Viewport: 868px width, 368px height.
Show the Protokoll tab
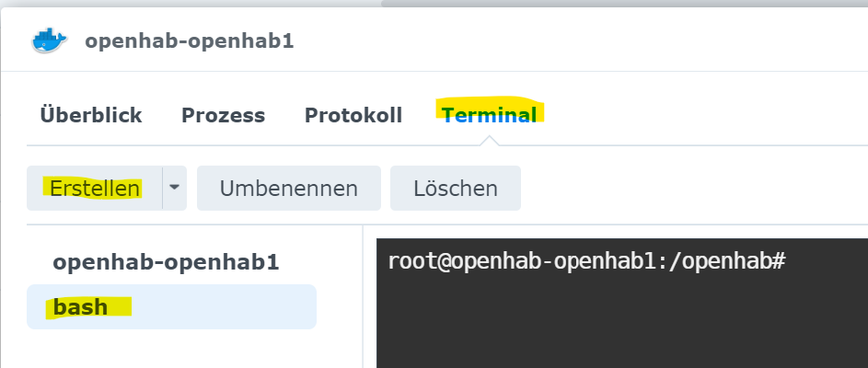tap(353, 115)
